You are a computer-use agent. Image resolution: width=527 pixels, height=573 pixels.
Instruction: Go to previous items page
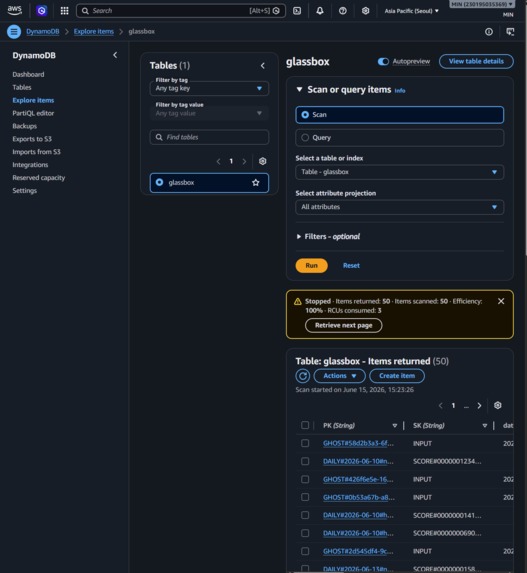click(440, 406)
